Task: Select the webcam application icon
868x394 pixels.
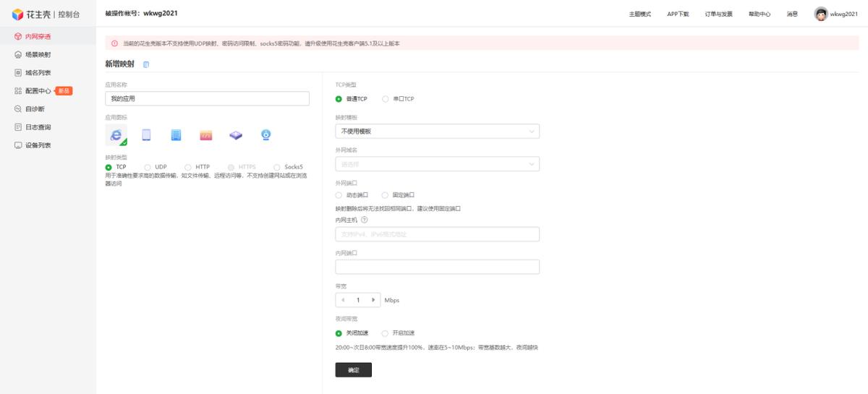Action: 266,134
